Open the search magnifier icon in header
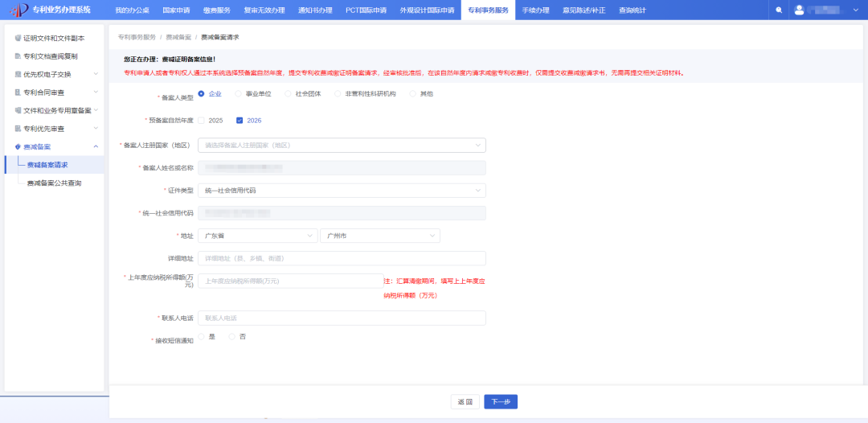The image size is (868, 423). [x=779, y=10]
